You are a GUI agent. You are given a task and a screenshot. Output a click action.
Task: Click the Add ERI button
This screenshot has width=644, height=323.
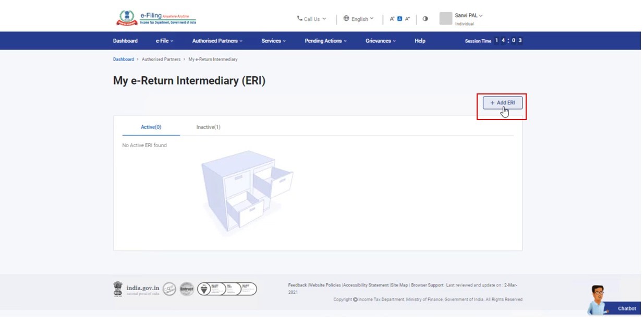coord(502,103)
